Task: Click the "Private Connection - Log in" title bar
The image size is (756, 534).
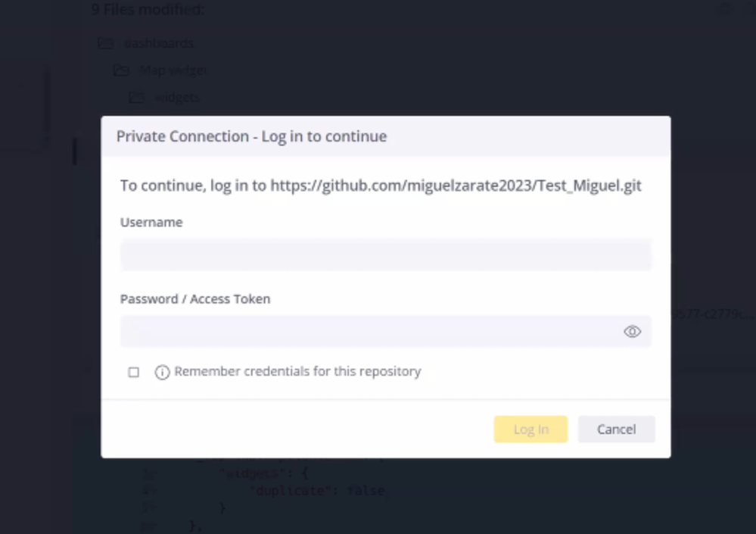Action: click(x=252, y=136)
